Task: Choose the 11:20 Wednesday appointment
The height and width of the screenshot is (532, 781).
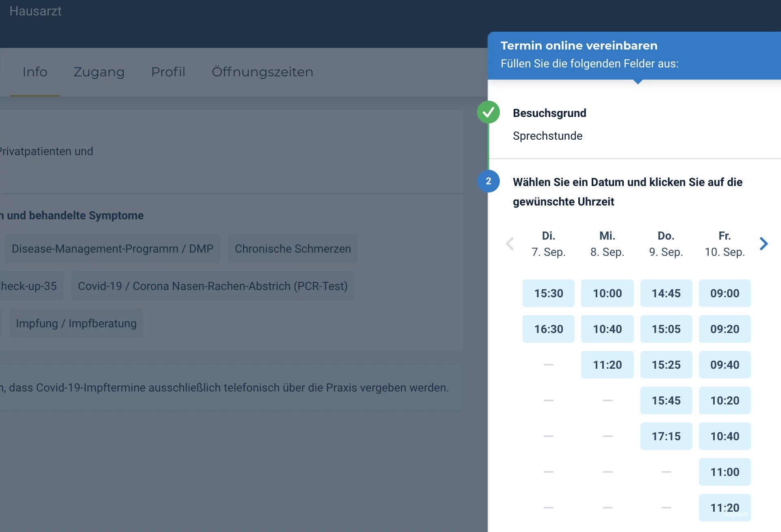Action: click(x=607, y=365)
